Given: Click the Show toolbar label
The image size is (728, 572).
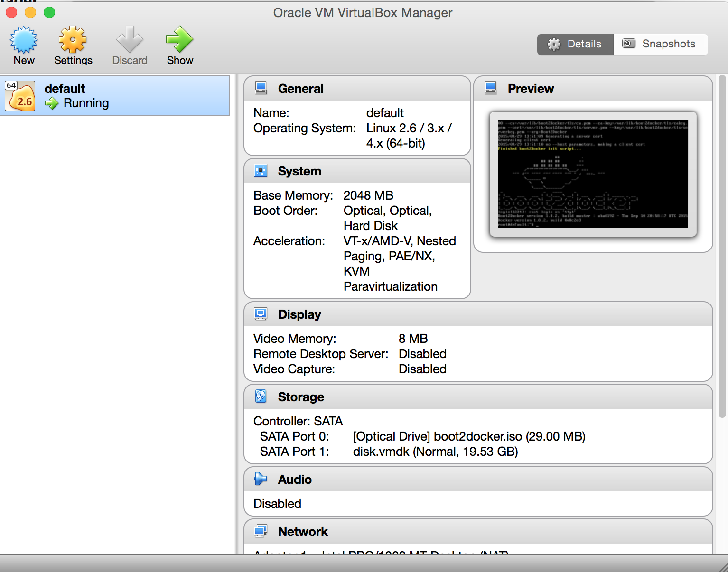Looking at the screenshot, I should [x=180, y=61].
